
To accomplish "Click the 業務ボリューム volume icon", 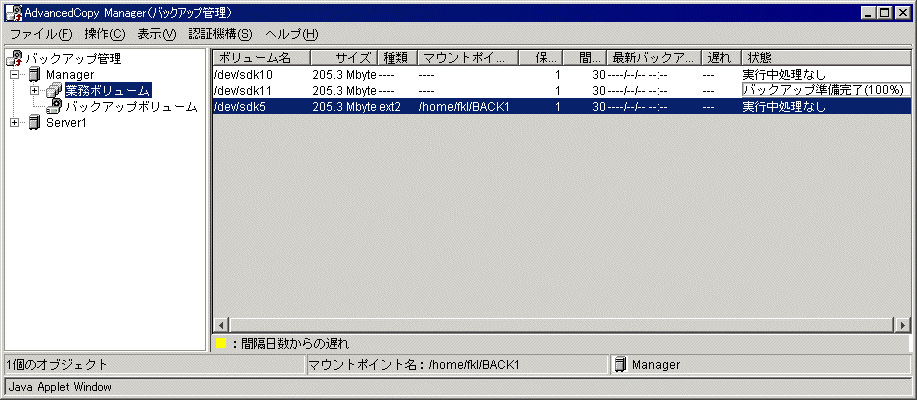I will [54, 91].
